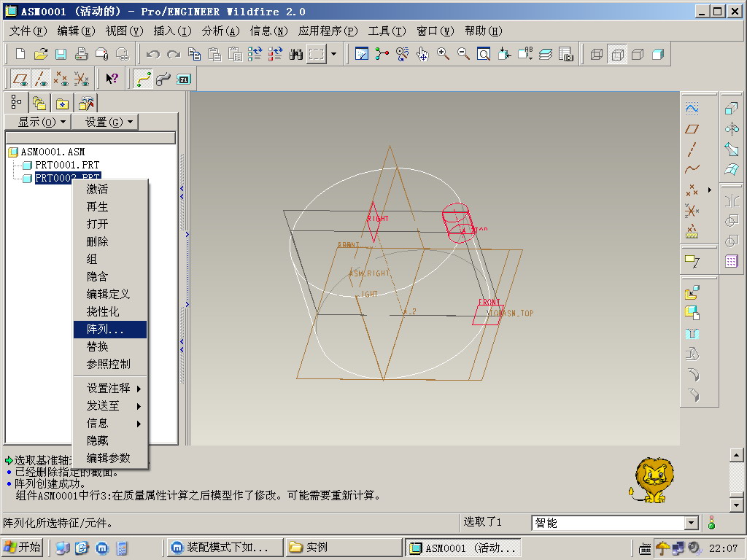Switch display to Wireframe mode
This screenshot has width=747, height=560.
click(x=597, y=54)
